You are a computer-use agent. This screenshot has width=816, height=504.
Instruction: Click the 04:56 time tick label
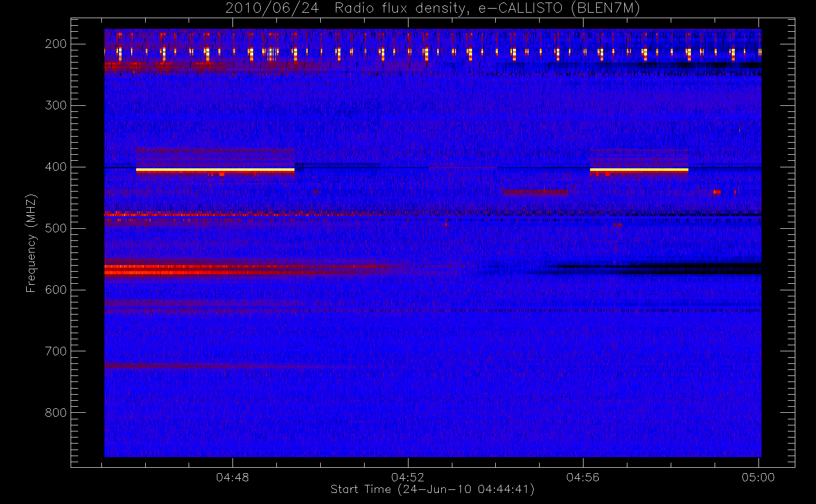click(x=583, y=477)
